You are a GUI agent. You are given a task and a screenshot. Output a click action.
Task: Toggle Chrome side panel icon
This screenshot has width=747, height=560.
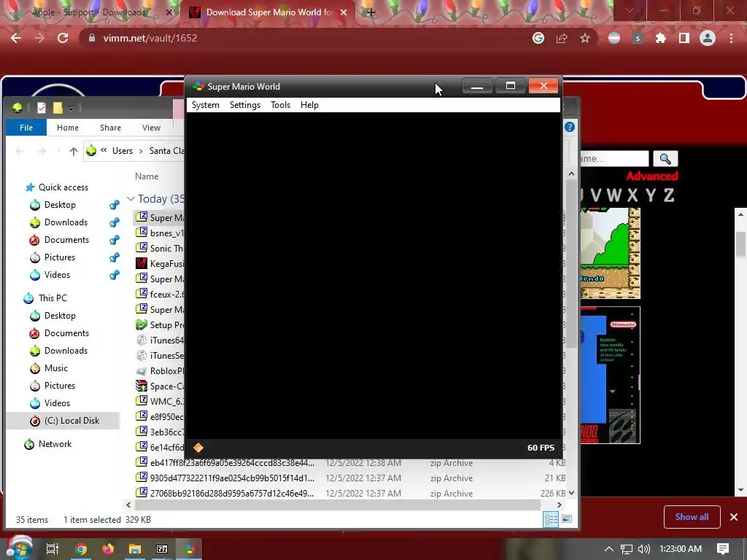pos(684,38)
